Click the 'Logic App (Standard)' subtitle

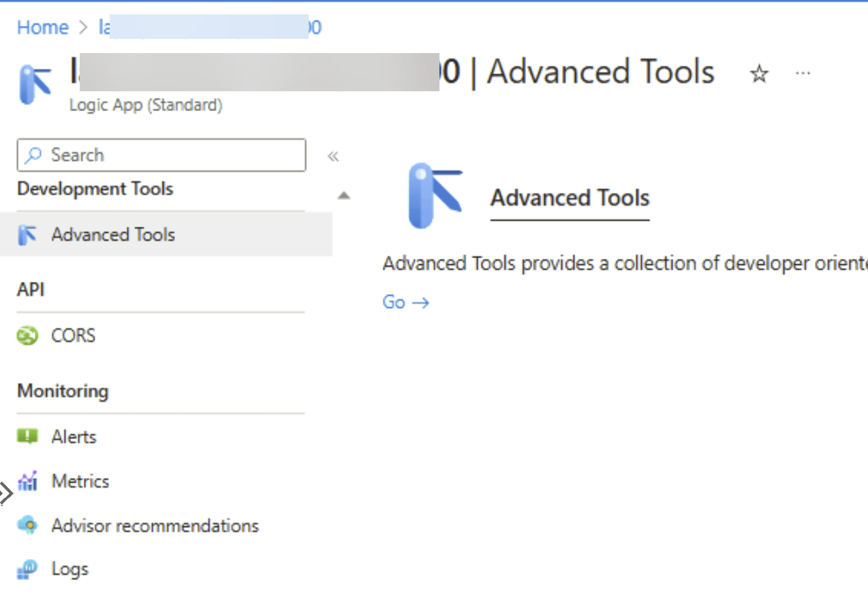(146, 106)
